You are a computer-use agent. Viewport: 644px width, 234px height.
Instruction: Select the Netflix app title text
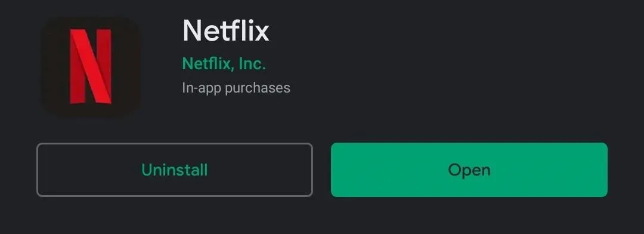coord(225,31)
